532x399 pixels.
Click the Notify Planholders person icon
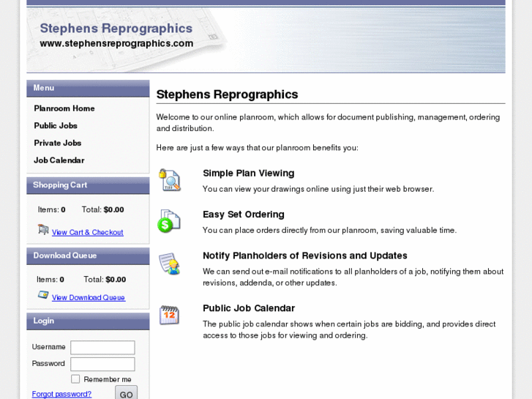[x=169, y=264]
